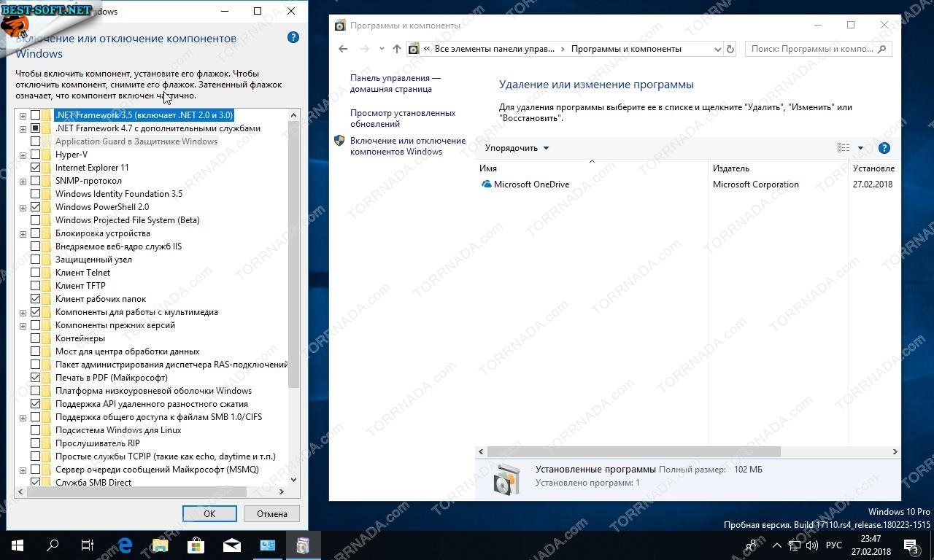Viewport: 934px width, 560px height.
Task: Uncheck Windows PowerShell 2.0
Action: [x=35, y=207]
